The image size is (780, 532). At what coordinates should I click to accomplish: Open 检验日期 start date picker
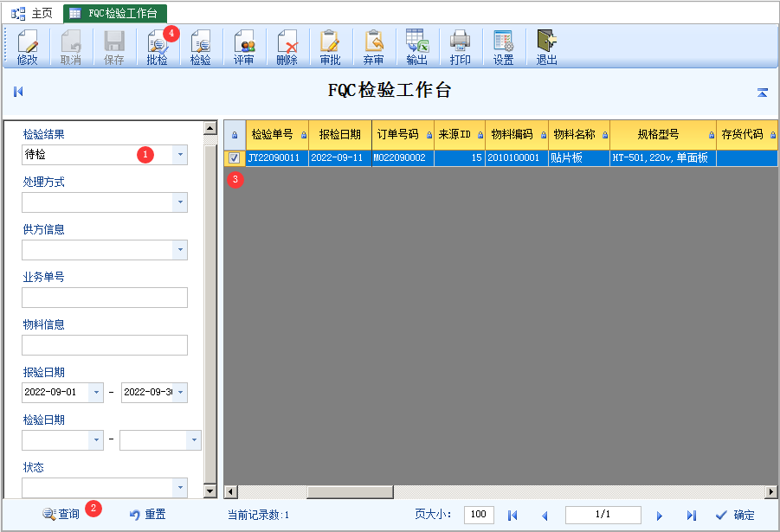[96, 440]
